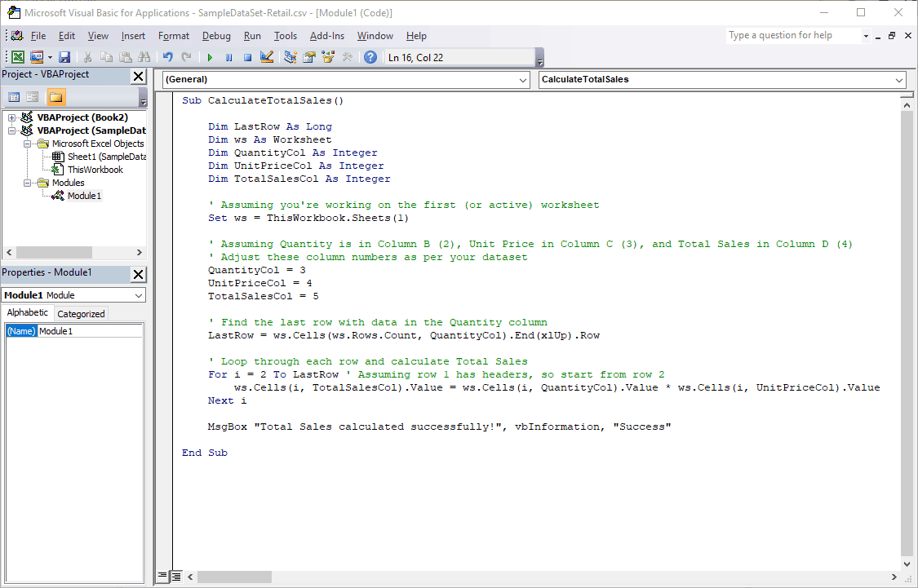Click the Redo arrow icon

pyautogui.click(x=187, y=57)
